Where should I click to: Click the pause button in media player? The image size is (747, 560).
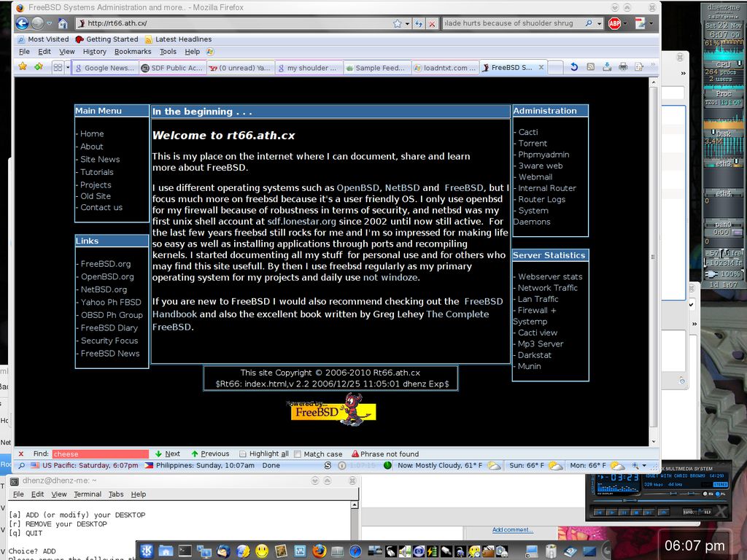[x=623, y=513]
